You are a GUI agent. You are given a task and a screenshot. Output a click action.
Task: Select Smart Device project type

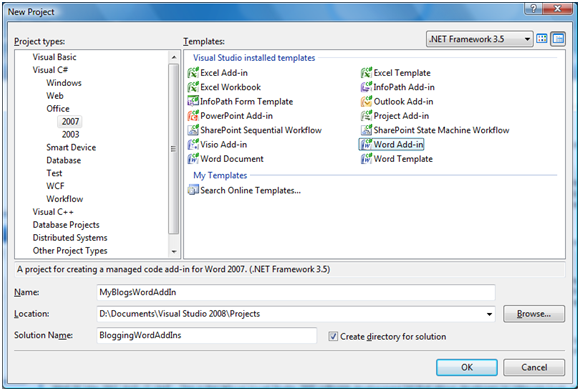coord(71,147)
